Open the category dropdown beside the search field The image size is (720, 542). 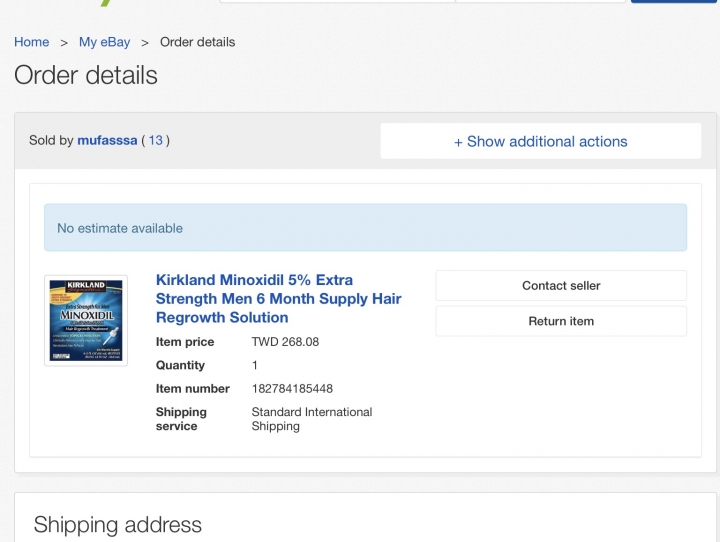pos(540,1)
